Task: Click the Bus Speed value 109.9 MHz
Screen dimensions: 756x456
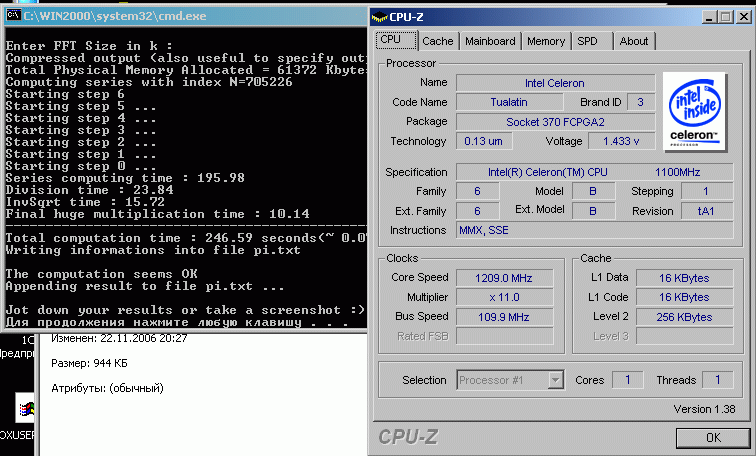Action: tap(504, 317)
